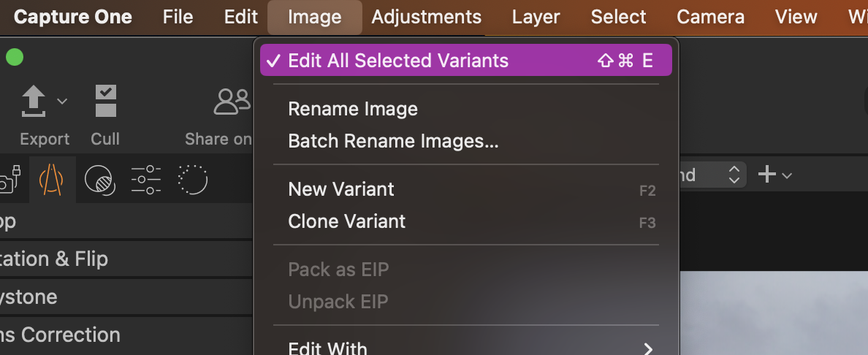Select the Style brush circle tool tab
The height and width of the screenshot is (355, 868).
(99, 180)
